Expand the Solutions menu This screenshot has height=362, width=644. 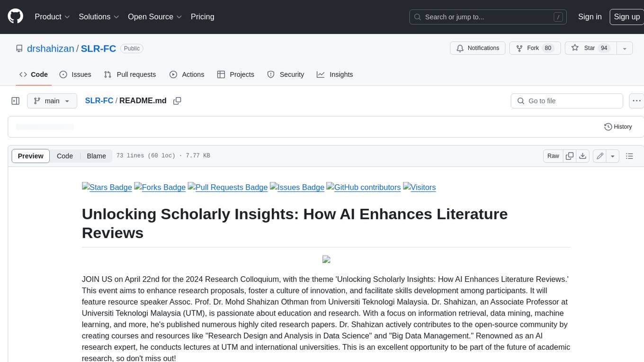[98, 17]
